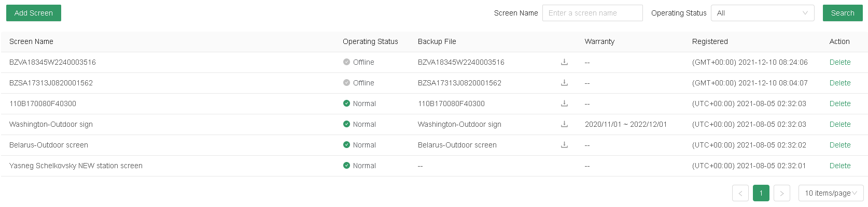Download backup file for 110B170080F40300
Image resolution: width=868 pixels, height=207 pixels.
pos(564,103)
